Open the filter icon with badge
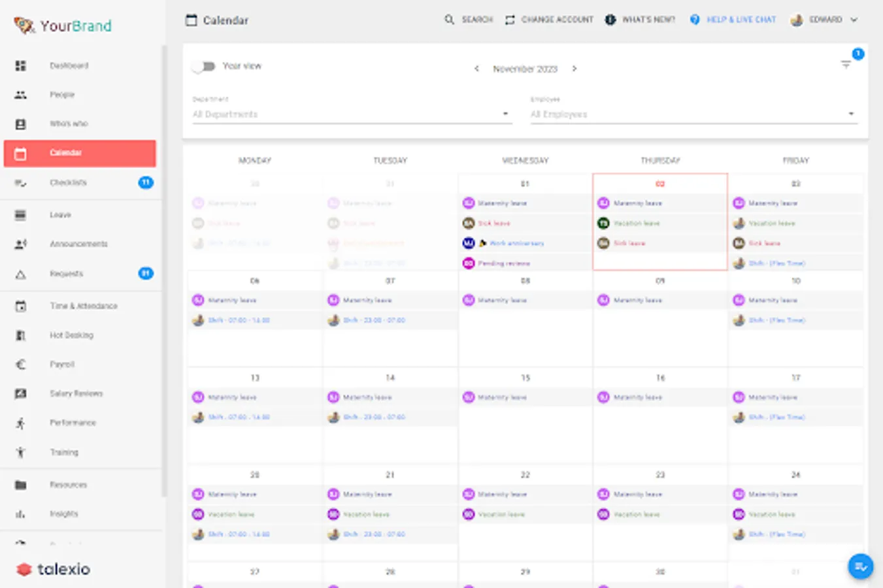Image resolution: width=883 pixels, height=588 pixels. click(x=846, y=64)
